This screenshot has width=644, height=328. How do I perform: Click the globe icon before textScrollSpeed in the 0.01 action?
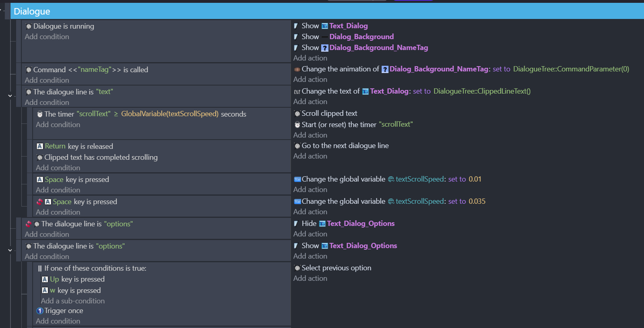391,179
